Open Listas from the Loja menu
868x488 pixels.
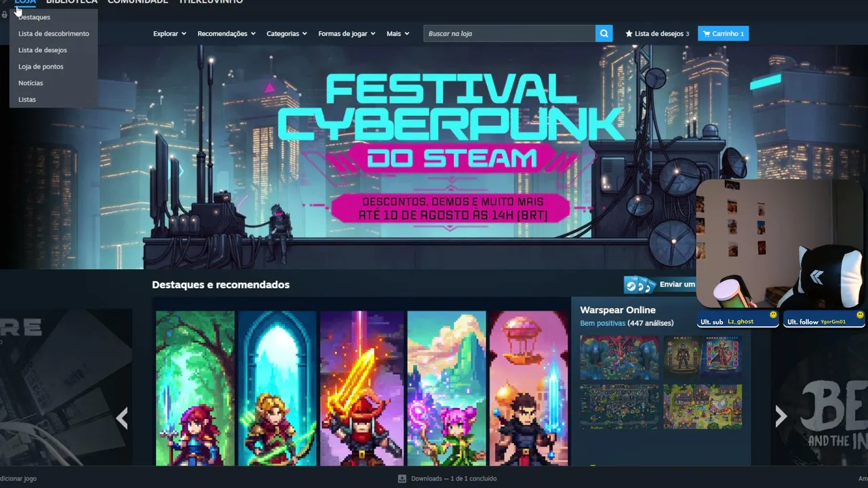[x=27, y=100]
